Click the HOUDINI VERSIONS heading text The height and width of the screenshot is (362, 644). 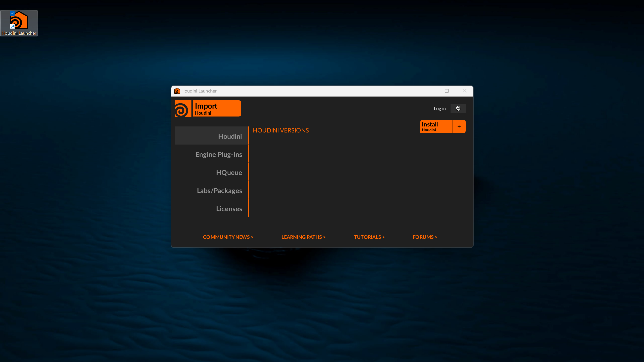[281, 130]
